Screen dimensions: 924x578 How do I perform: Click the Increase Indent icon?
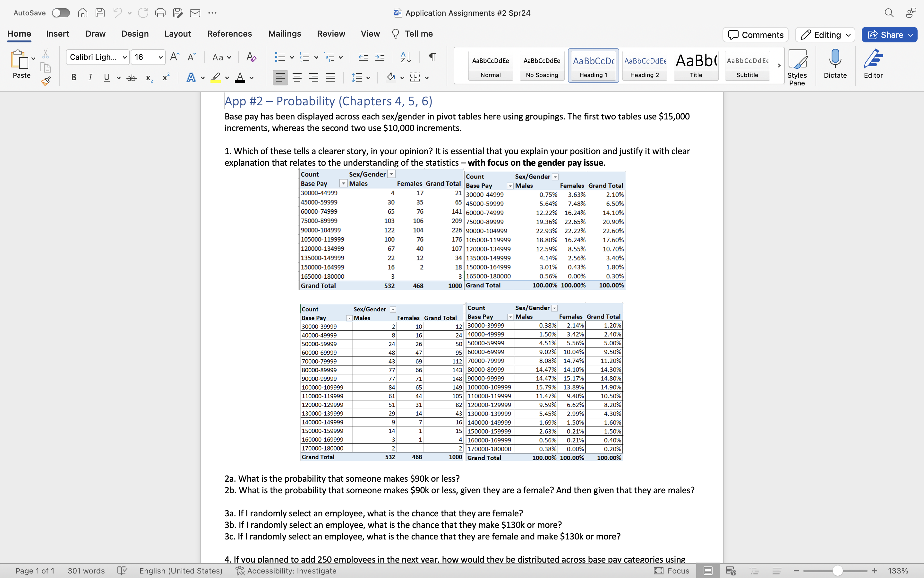coord(380,57)
